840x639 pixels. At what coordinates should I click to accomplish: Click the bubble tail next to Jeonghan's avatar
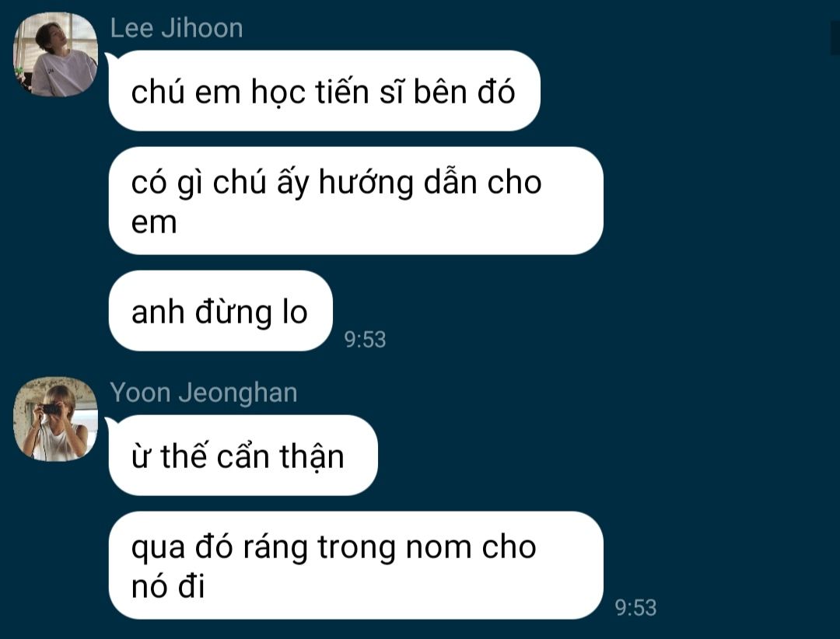(x=111, y=423)
